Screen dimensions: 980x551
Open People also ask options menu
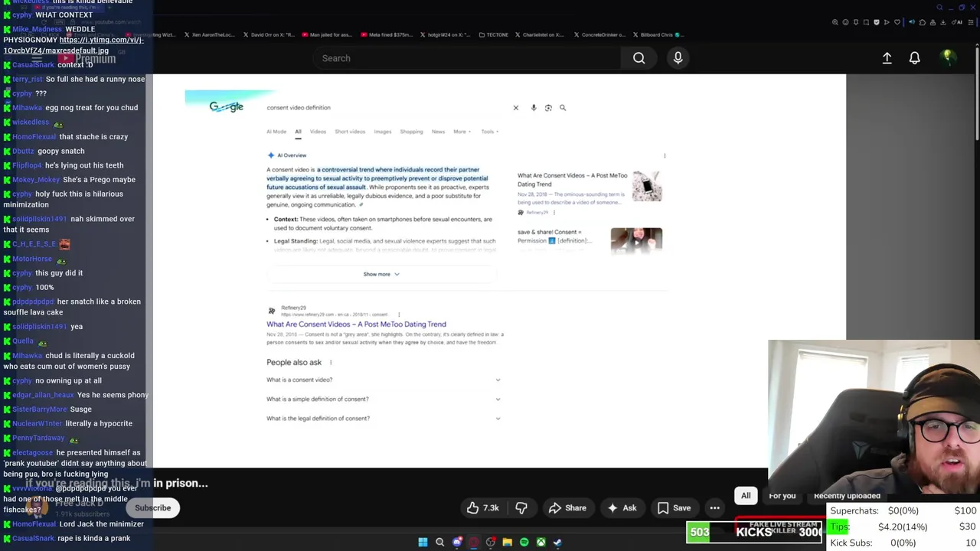(331, 363)
